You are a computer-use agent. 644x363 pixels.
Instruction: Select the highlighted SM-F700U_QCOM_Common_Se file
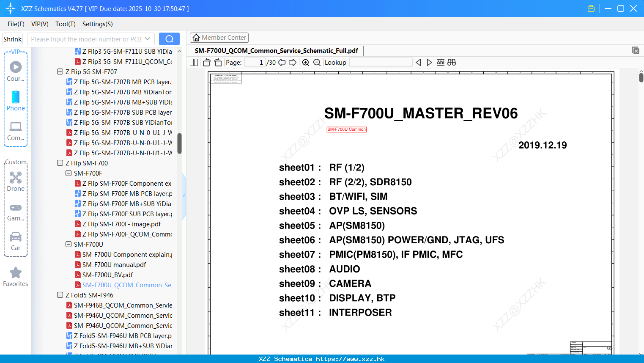[x=123, y=285]
